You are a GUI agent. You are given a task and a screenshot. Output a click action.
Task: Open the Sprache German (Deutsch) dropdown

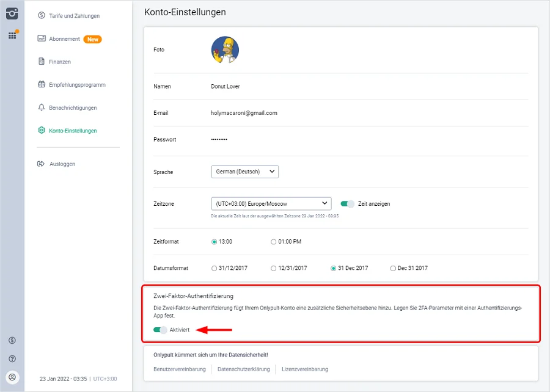point(244,172)
